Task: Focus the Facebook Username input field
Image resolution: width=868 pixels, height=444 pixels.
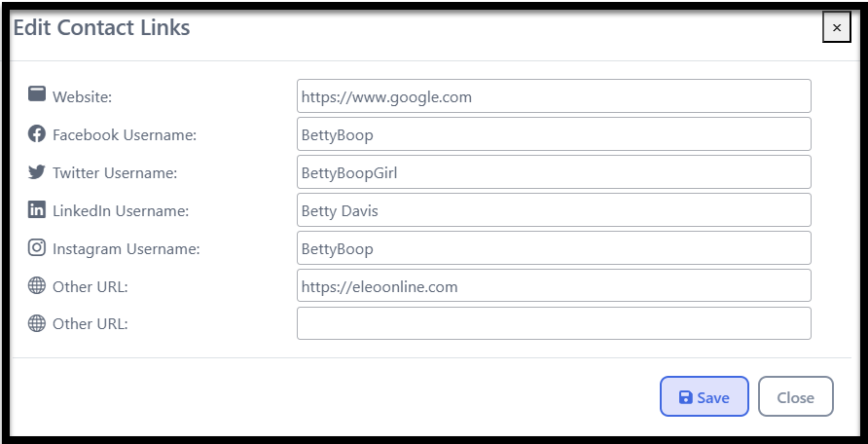Action: 554,134
